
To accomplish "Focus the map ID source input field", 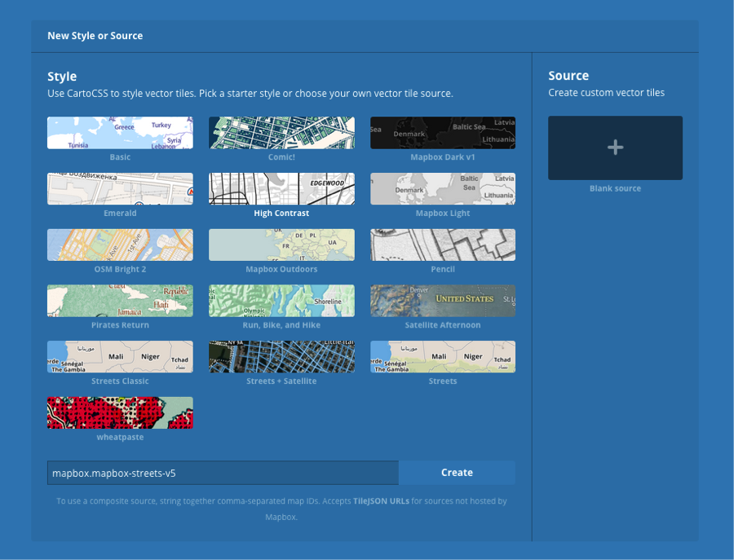I will coord(223,473).
